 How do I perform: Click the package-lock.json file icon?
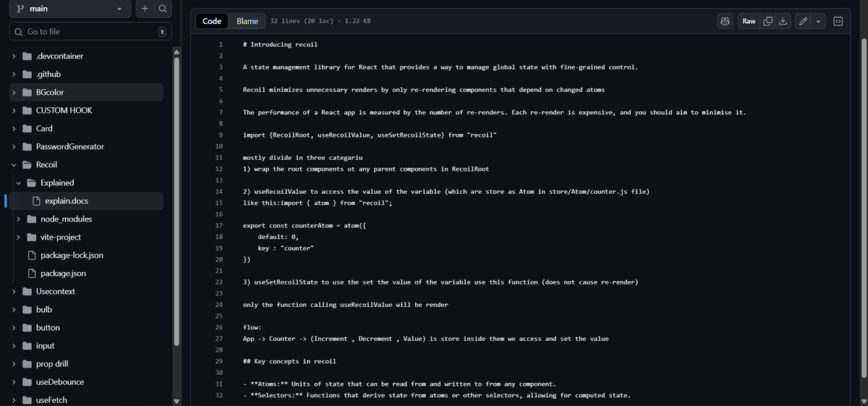coord(32,255)
